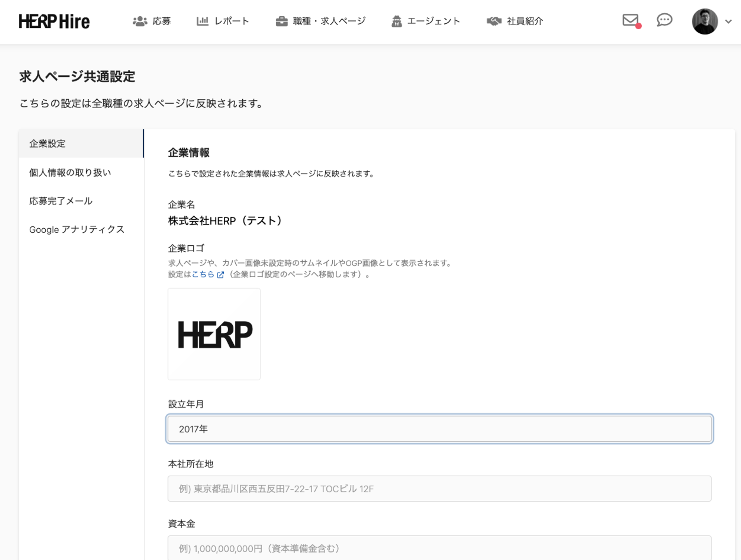741x560 pixels.
Task: Open 個人情報の取り扱い settings
Action: tap(70, 172)
